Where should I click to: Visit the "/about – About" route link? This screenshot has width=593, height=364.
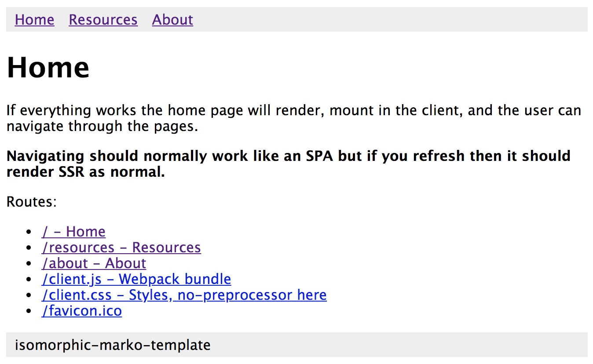tap(94, 263)
